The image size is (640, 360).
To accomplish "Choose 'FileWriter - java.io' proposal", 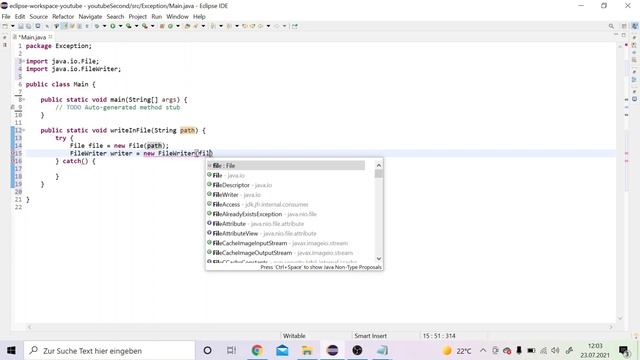I will pos(286,195).
